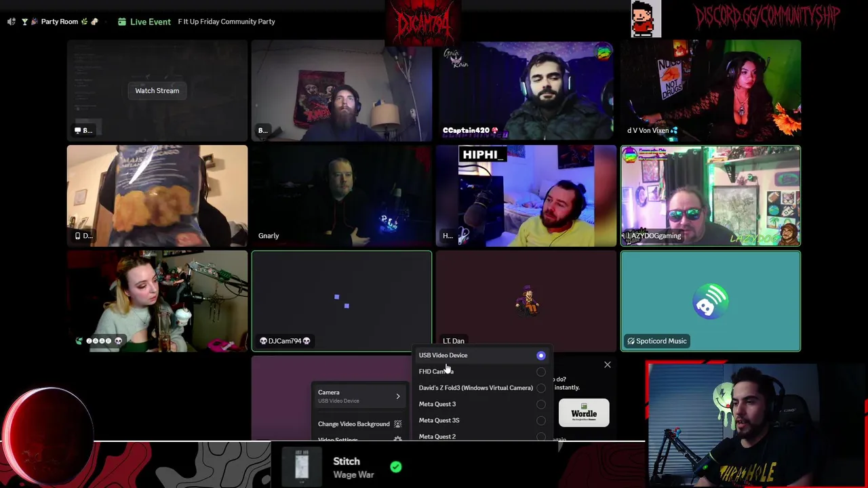Click the Video Settings gear icon
This screenshot has width=868, height=488.
tap(397, 439)
